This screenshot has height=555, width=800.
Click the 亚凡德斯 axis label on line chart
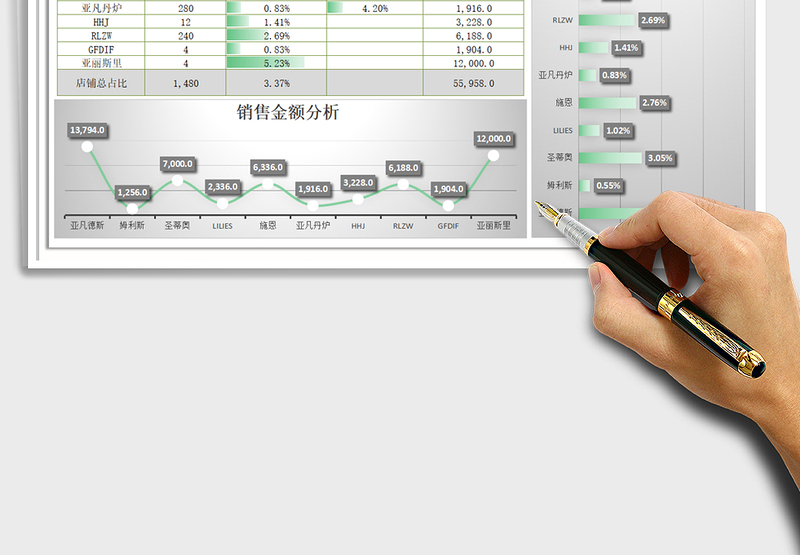(87, 225)
